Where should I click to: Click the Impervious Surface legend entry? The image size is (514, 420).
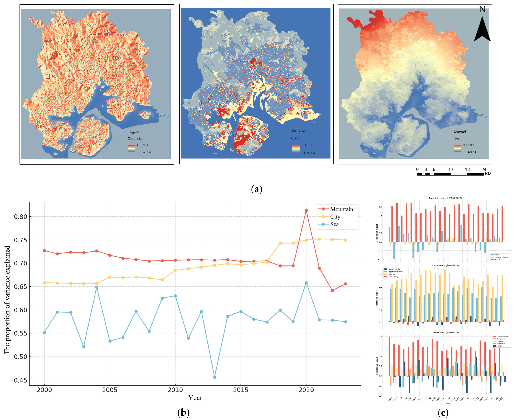tap(393, 272)
